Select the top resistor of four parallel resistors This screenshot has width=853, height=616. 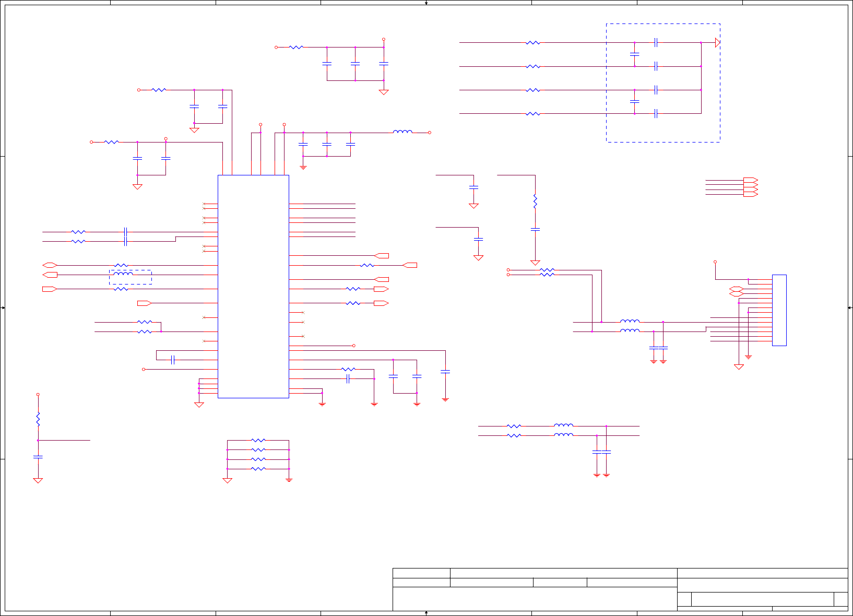point(258,441)
